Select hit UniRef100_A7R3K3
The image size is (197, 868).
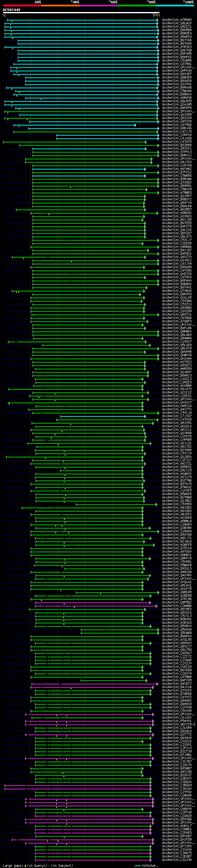click(x=177, y=47)
